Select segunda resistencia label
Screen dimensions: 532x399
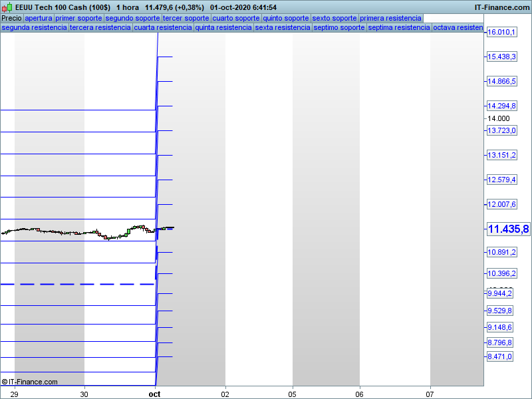coord(35,27)
